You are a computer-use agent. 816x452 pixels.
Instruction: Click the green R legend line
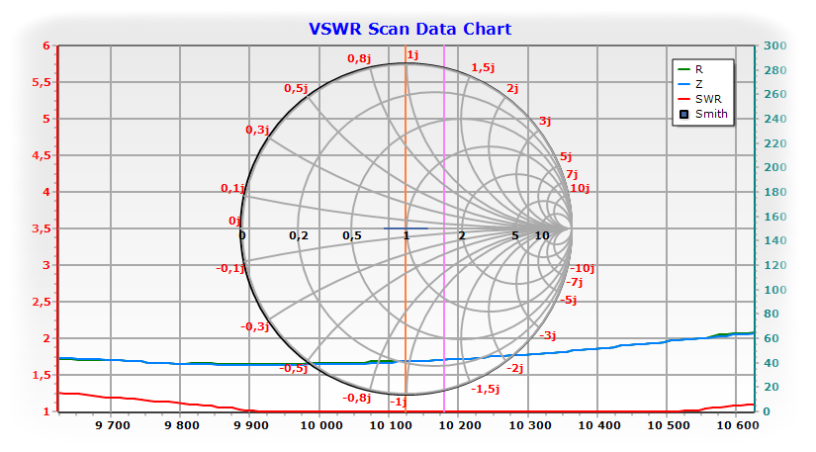point(684,69)
